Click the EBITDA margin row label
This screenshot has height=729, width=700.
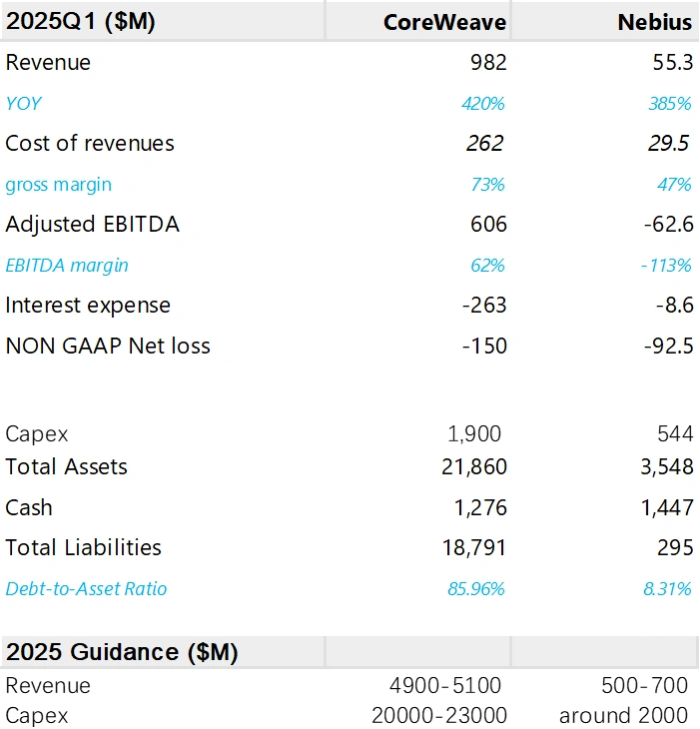(67, 266)
